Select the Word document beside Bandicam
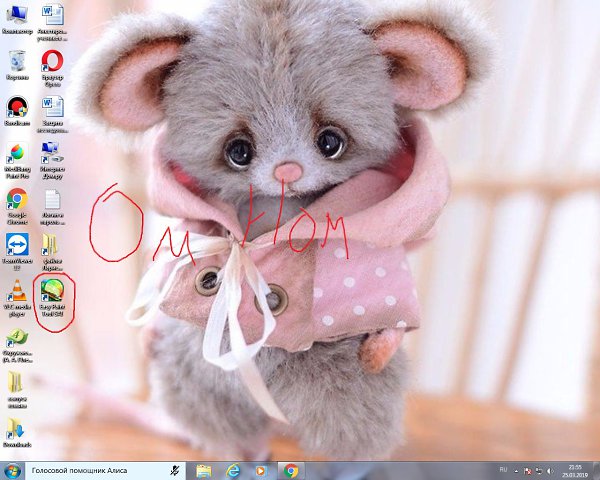Image resolution: width=600 pixels, height=480 pixels. point(52,115)
